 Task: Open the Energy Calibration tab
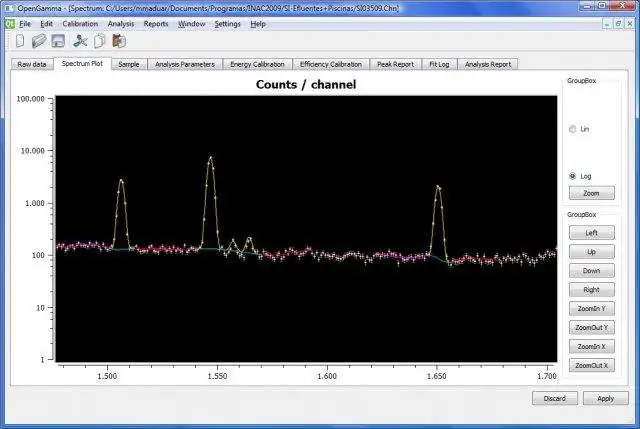[257, 64]
